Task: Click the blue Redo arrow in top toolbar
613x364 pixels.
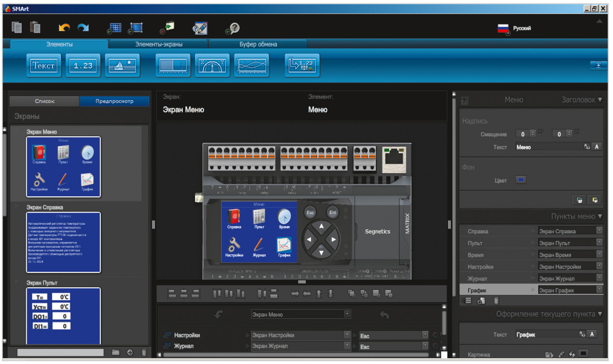Action: (83, 28)
